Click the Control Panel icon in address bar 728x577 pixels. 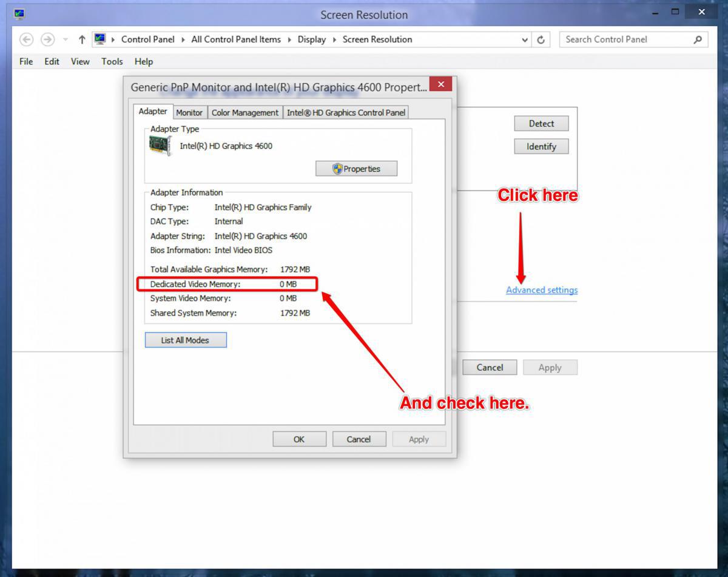point(99,39)
